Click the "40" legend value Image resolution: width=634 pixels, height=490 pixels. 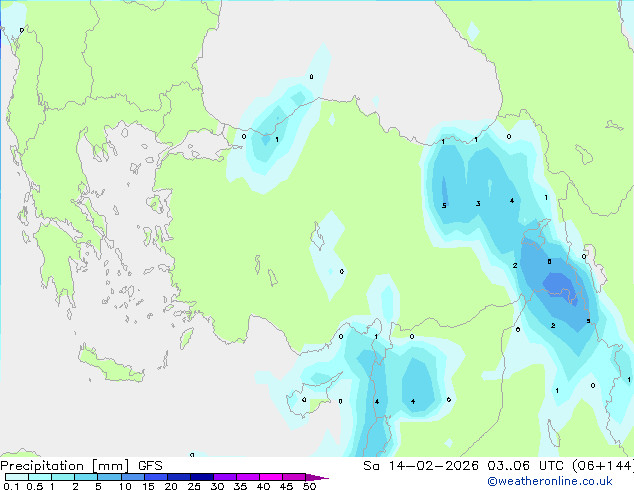click(263, 486)
